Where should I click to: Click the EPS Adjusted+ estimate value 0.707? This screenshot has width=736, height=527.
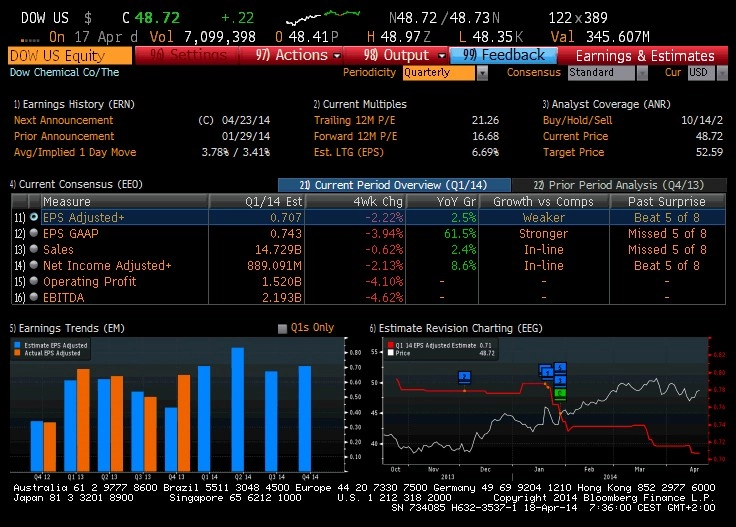[x=286, y=218]
